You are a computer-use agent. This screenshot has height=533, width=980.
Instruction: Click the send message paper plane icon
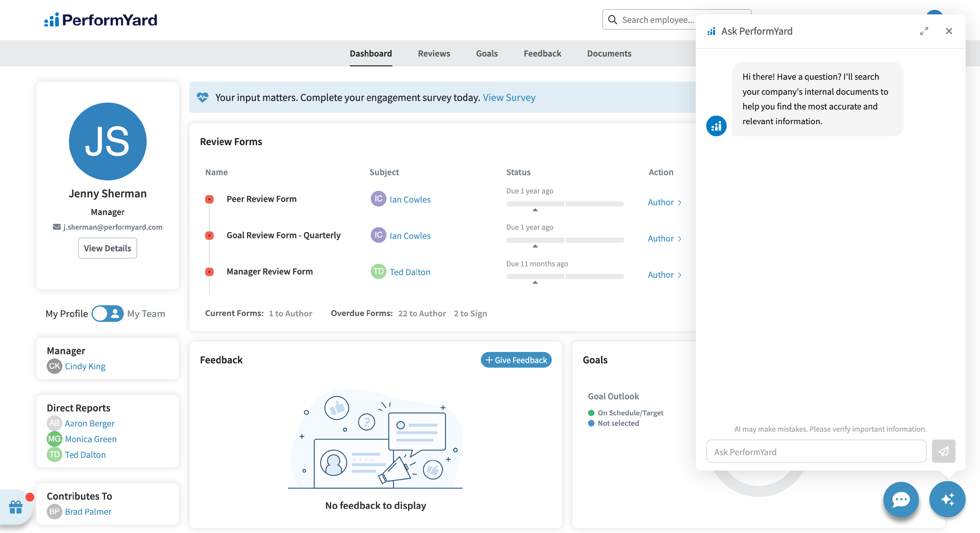(x=943, y=452)
